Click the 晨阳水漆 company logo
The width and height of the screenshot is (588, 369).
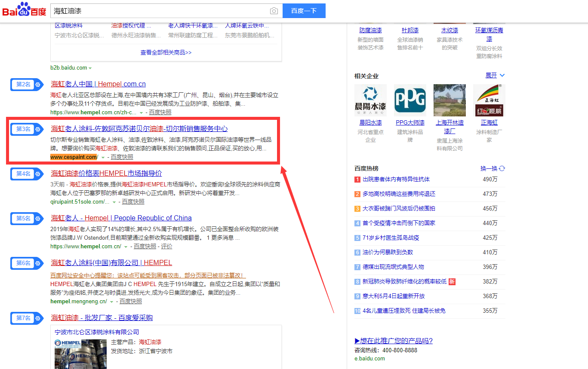[x=370, y=100]
